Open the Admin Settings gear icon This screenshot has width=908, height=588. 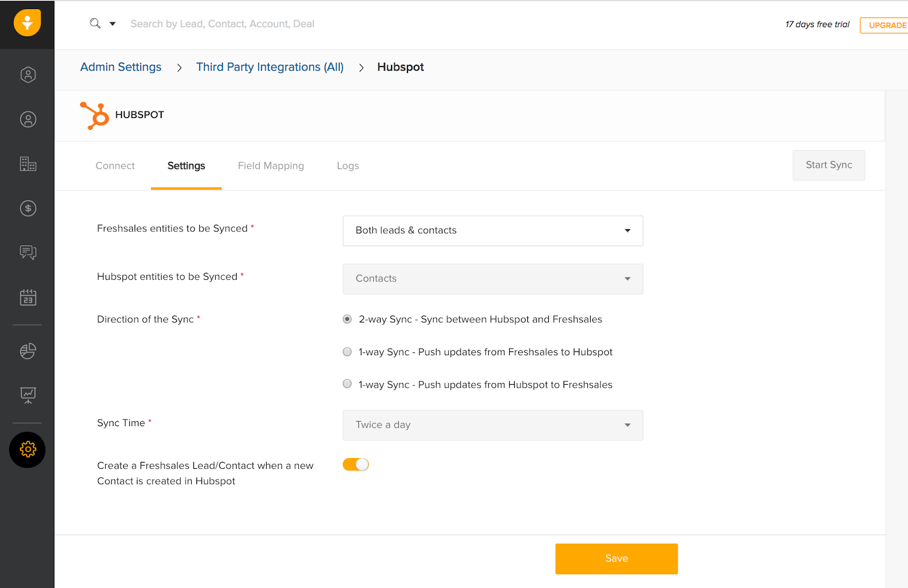pos(27,450)
